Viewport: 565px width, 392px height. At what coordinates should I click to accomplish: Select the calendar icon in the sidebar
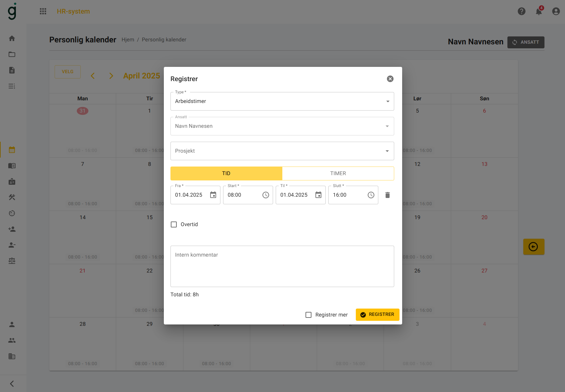(12, 150)
